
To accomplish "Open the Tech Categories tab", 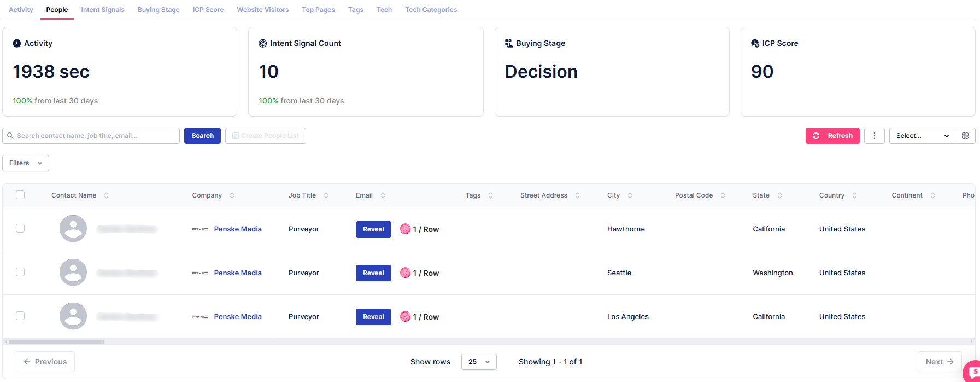I will pyautogui.click(x=431, y=10).
